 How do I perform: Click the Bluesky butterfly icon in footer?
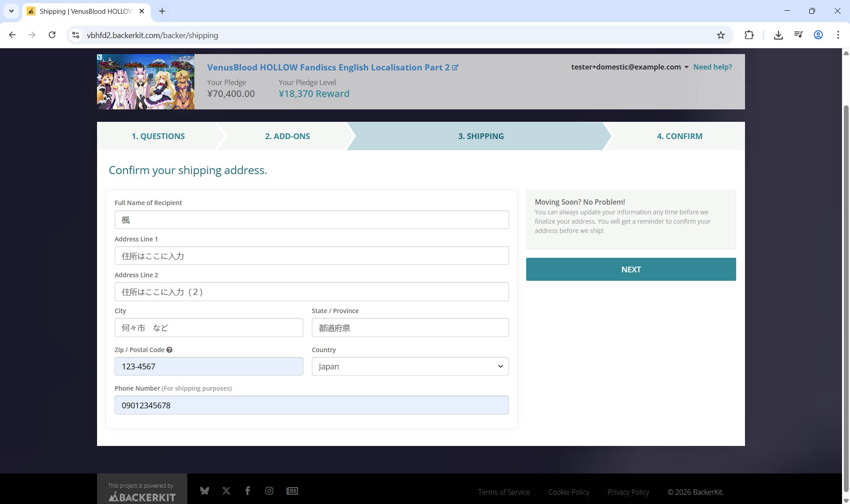click(x=204, y=491)
